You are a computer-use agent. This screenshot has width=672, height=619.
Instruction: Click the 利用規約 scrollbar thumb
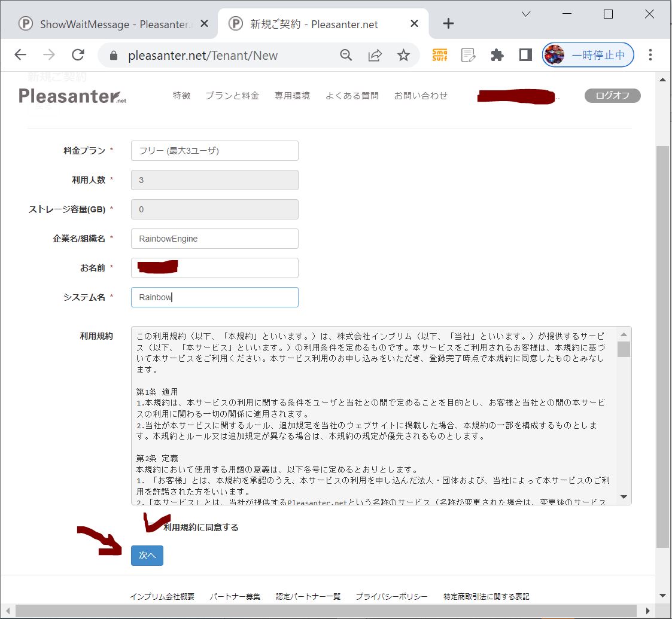pyautogui.click(x=624, y=349)
